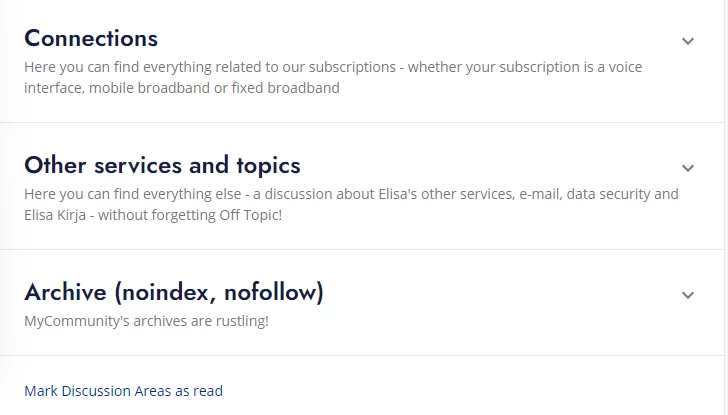This screenshot has width=728, height=415.
Task: Select the MyCommunity's archives are rustling text
Action: click(146, 321)
